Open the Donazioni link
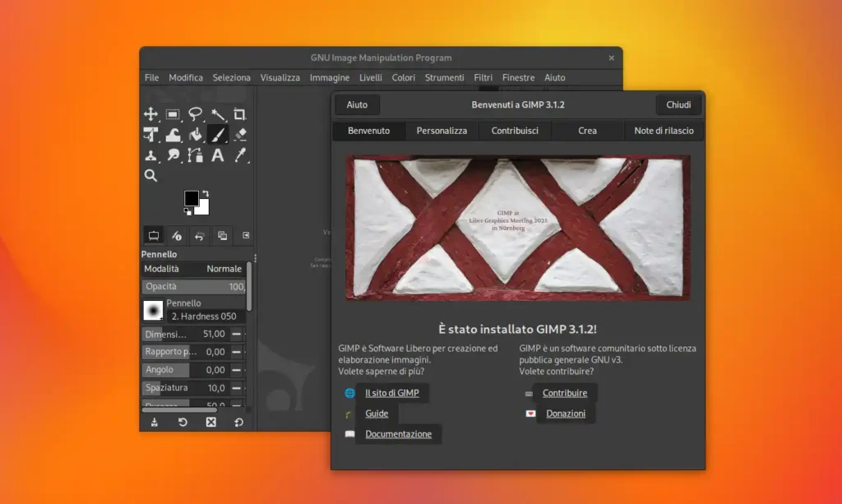The width and height of the screenshot is (842, 504). (x=567, y=414)
